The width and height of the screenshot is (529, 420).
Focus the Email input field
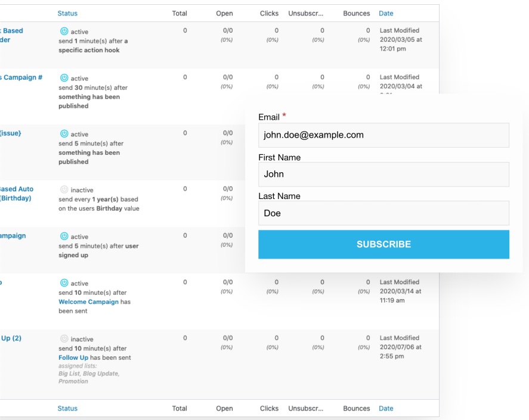click(383, 135)
